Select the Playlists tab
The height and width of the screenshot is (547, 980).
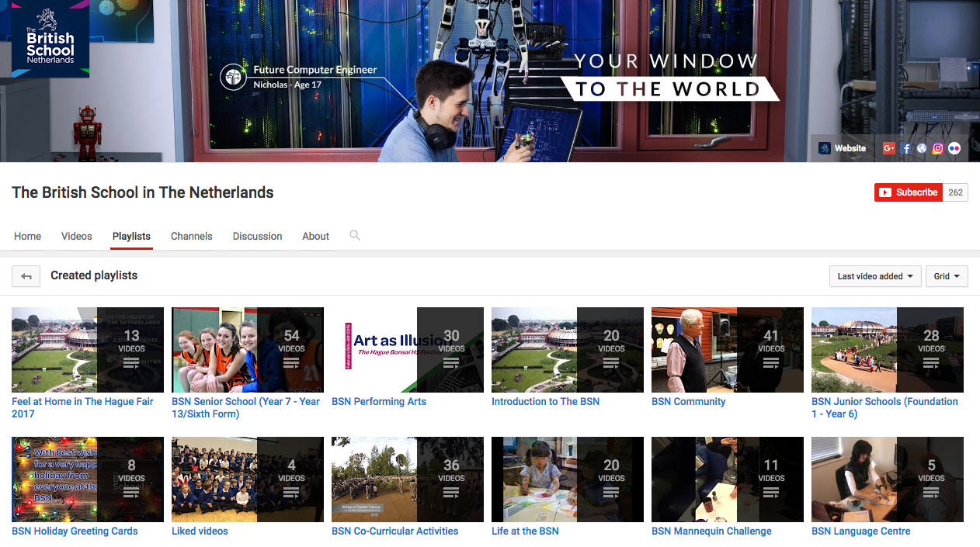pos(131,236)
